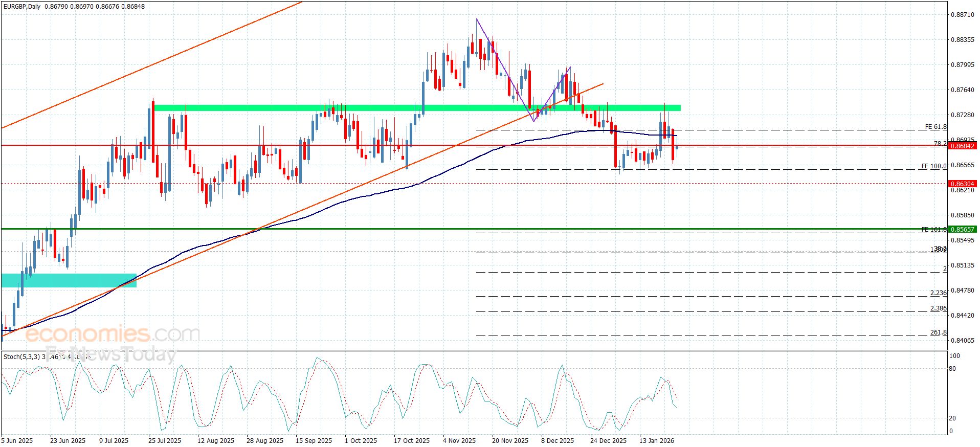Screen dimensions: 980x447
Task: Click the Stoch(5,3,3) indicator label
Action: click(x=21, y=356)
